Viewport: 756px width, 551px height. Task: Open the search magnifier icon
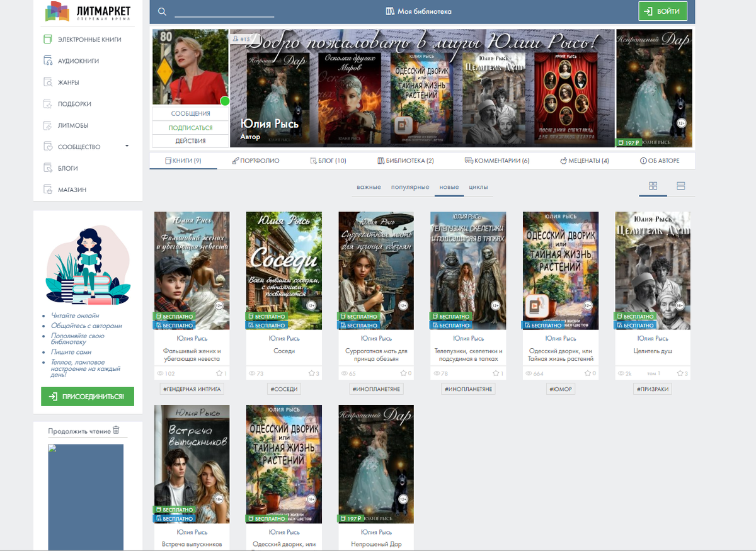click(162, 11)
